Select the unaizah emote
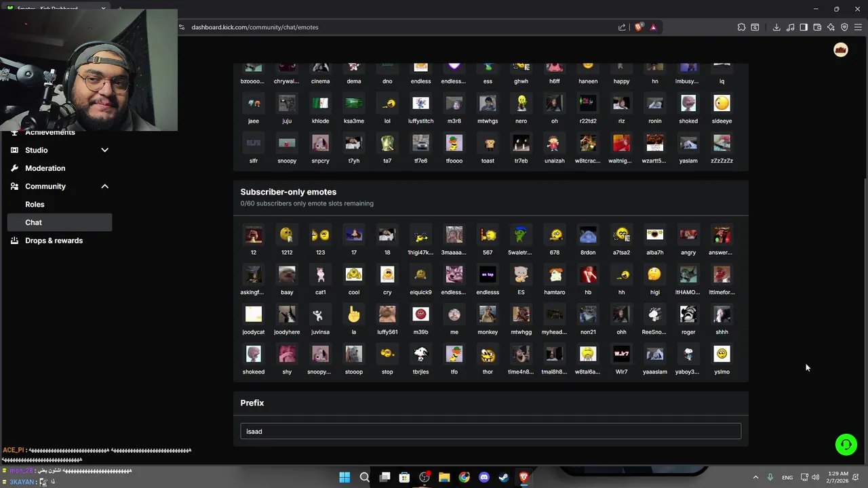The width and height of the screenshot is (868, 488). (x=554, y=144)
